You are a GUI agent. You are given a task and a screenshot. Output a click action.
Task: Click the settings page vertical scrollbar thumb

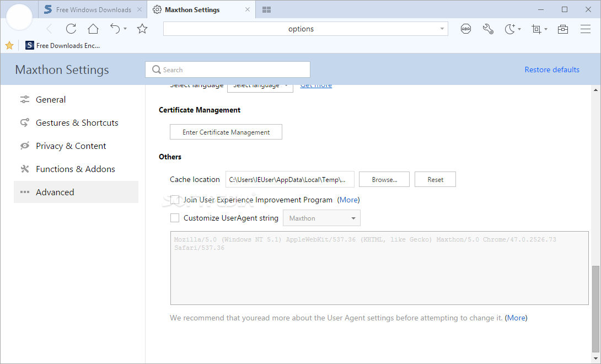[595, 308]
